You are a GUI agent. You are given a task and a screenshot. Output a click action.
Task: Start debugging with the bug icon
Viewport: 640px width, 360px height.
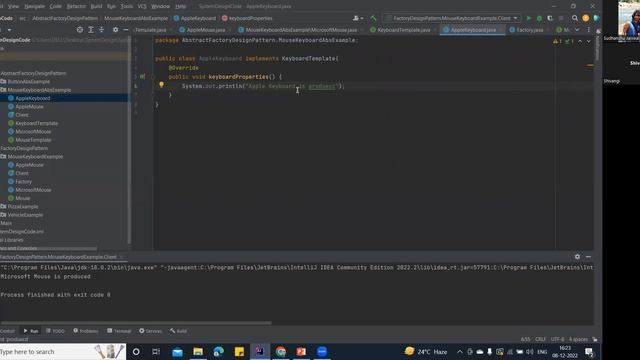coord(539,18)
